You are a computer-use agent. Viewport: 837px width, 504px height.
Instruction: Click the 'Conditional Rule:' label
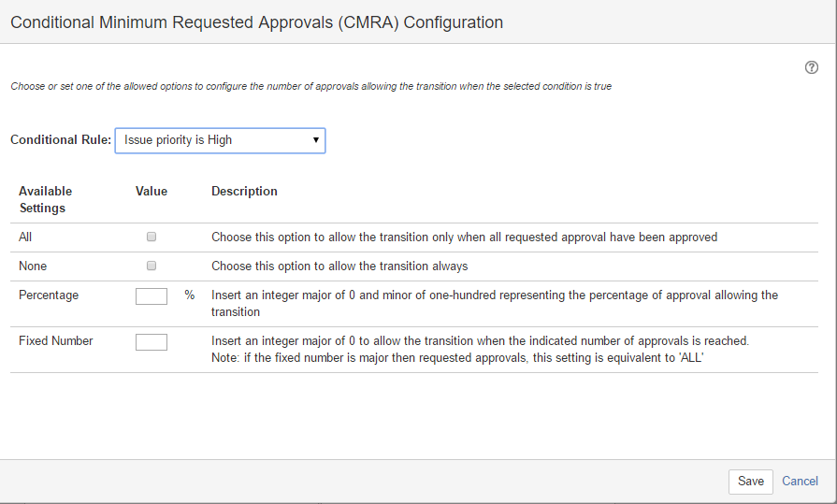61,140
